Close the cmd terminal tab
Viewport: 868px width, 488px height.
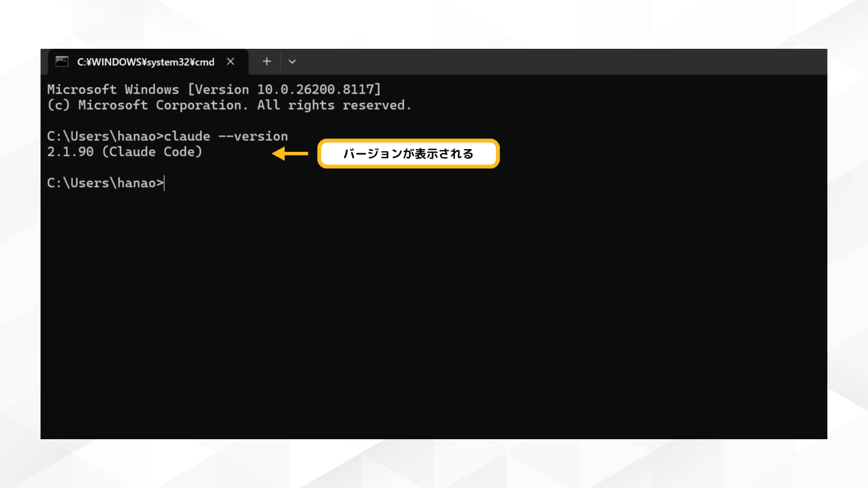coord(231,61)
